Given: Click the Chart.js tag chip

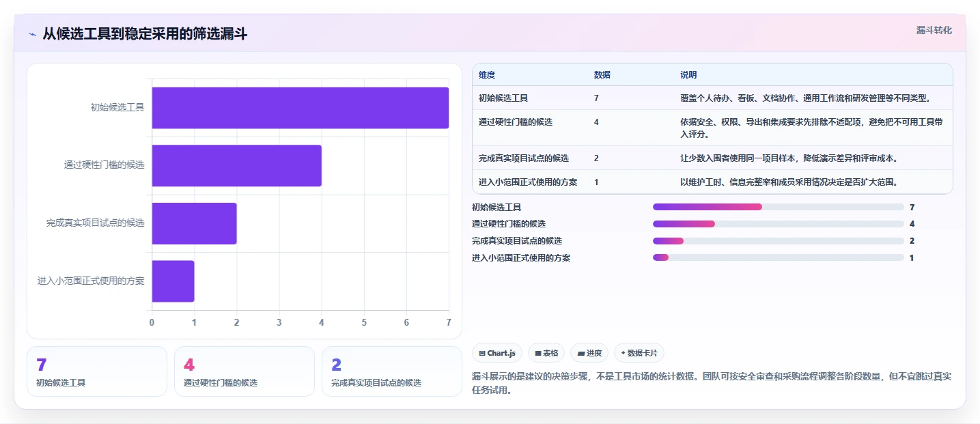Looking at the screenshot, I should (497, 353).
